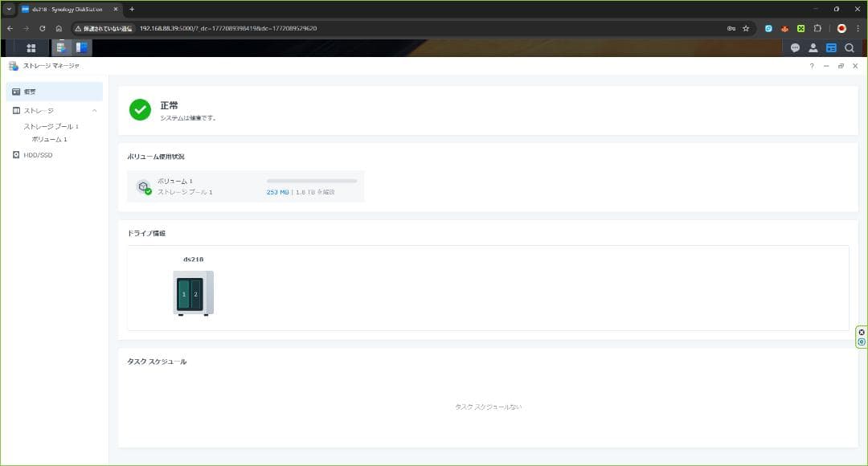Click the ドライブ情報 section heading
The height and width of the screenshot is (466, 868).
[x=146, y=233]
